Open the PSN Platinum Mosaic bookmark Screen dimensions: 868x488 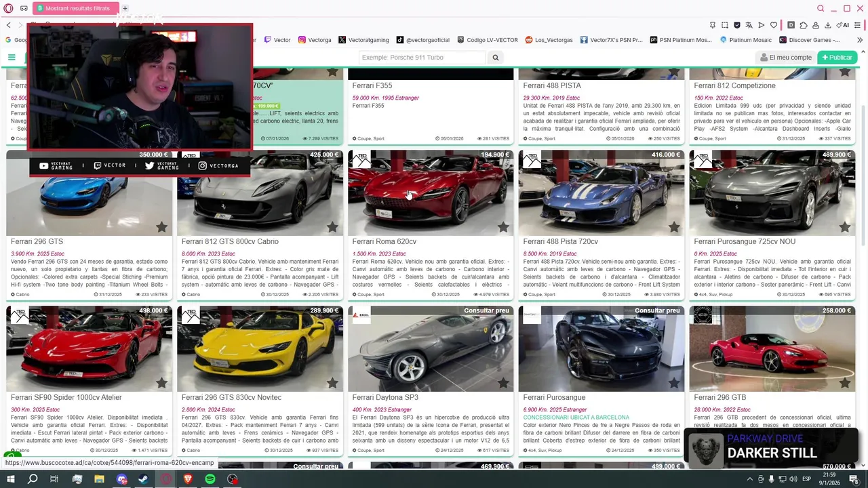[681, 40]
